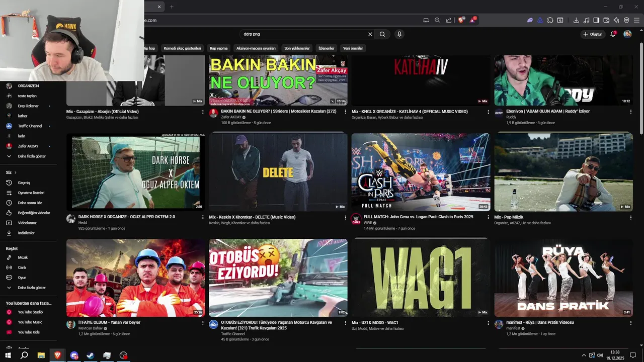644x362 pixels.
Task: Click the blue triangle extension icon
Action: click(540, 20)
